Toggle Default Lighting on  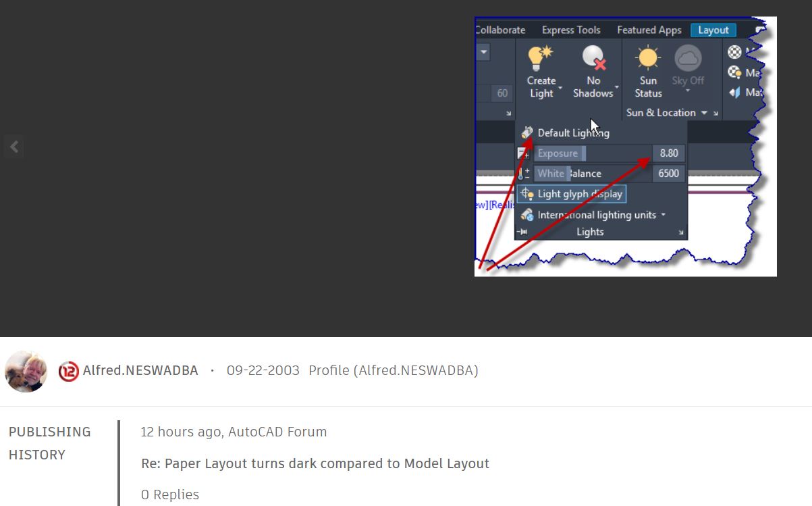(572, 132)
